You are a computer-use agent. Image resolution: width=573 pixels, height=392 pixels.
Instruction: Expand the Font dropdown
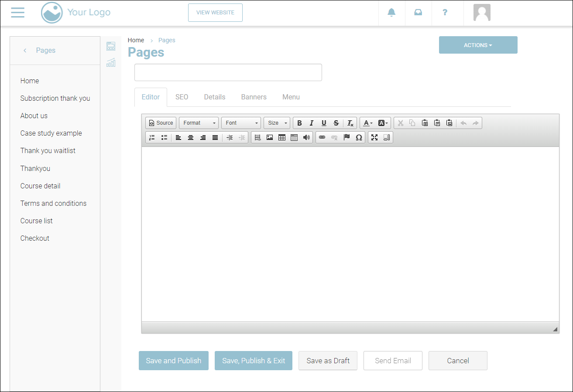[241, 123]
